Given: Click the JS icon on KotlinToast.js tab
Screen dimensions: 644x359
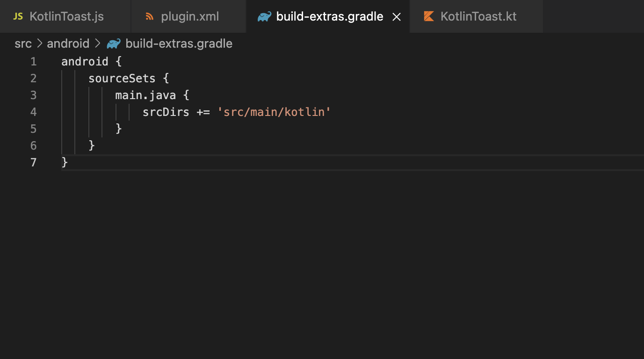Looking at the screenshot, I should click(x=18, y=17).
